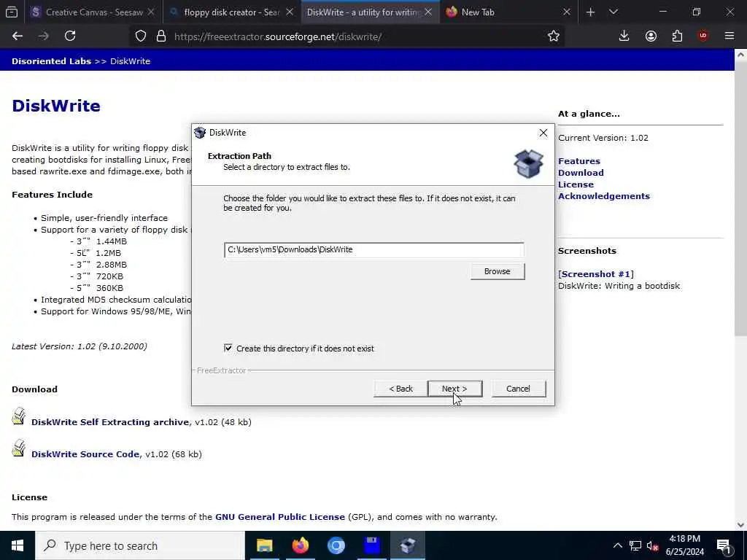
Task: Click the < Back button
Action: coord(400,389)
